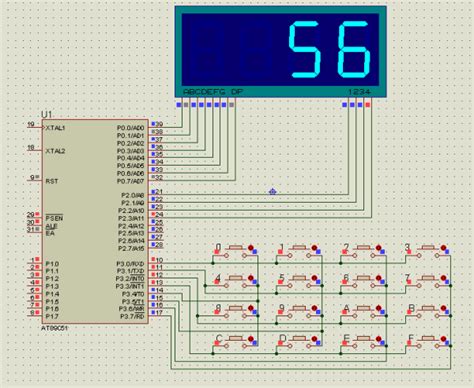Click pin number 39 beside P0.0/AD0
This screenshot has height=388, width=474.
point(159,124)
